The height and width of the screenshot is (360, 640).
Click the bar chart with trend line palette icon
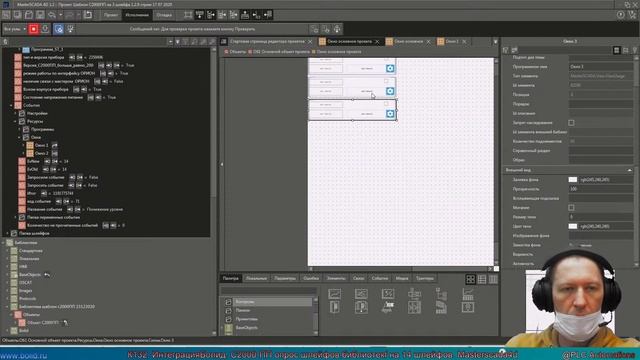point(468,293)
